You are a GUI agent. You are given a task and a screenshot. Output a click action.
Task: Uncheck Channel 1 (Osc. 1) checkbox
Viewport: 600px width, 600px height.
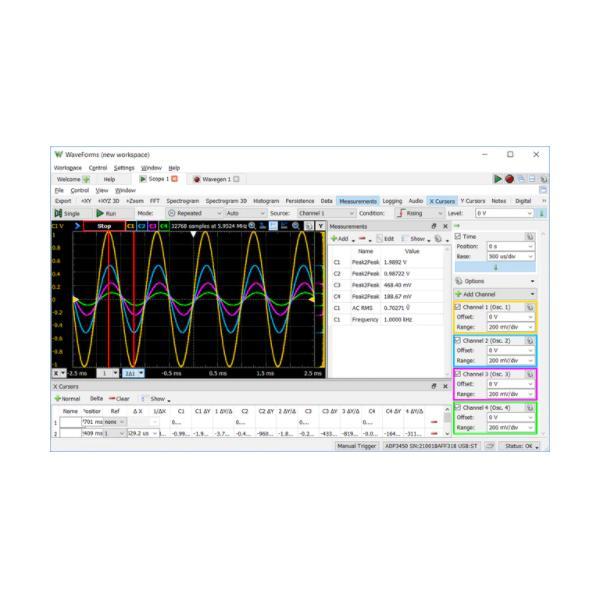click(458, 308)
